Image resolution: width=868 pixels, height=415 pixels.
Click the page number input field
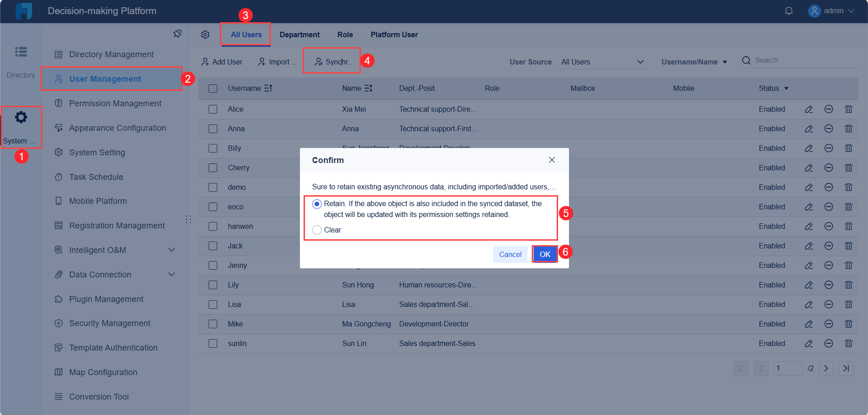pos(788,368)
